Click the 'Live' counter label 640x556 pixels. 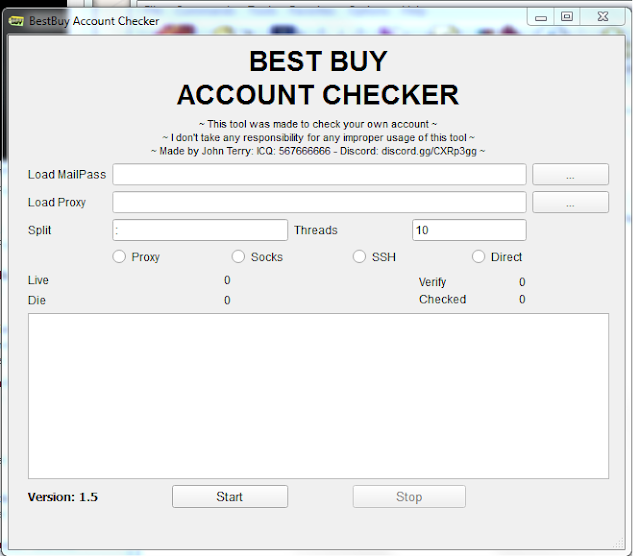38,280
